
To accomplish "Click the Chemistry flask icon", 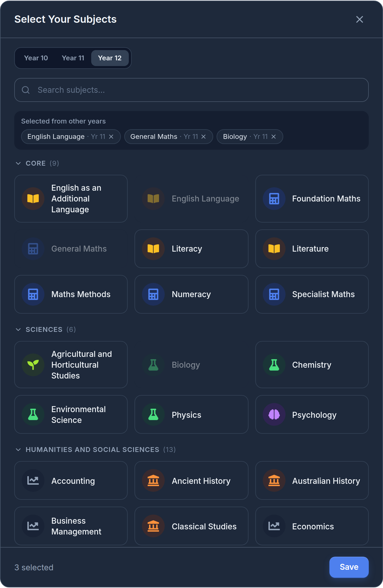I will pos(274,365).
